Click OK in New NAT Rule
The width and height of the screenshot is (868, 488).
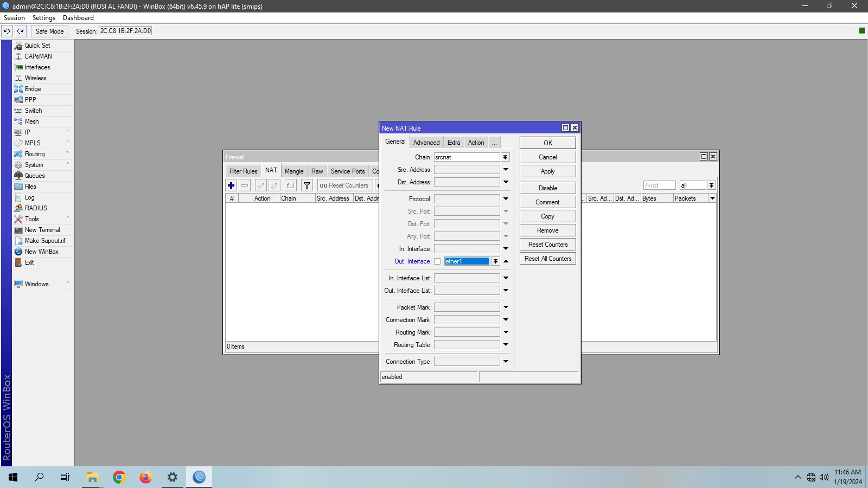(548, 143)
